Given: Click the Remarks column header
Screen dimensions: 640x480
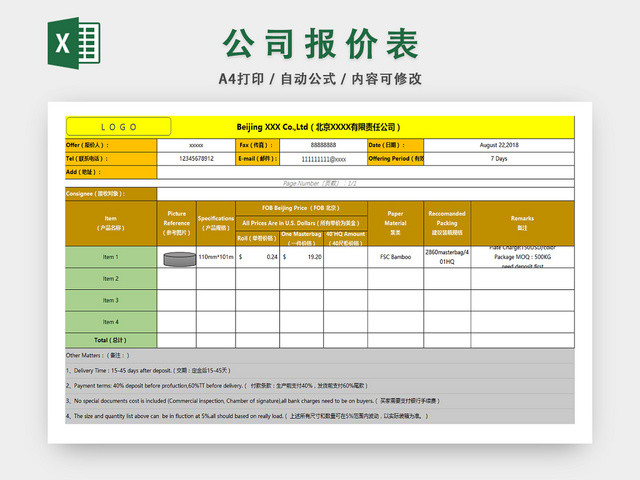Looking at the screenshot, I should 522,223.
